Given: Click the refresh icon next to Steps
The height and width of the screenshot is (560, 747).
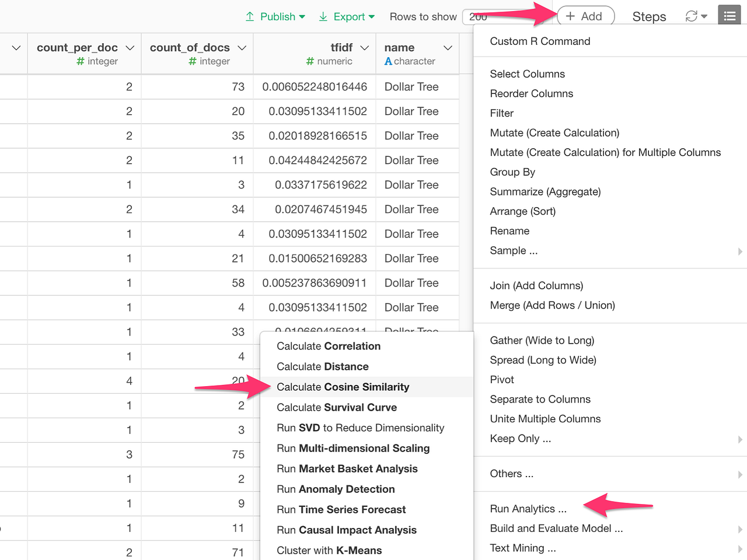Looking at the screenshot, I should coord(692,16).
